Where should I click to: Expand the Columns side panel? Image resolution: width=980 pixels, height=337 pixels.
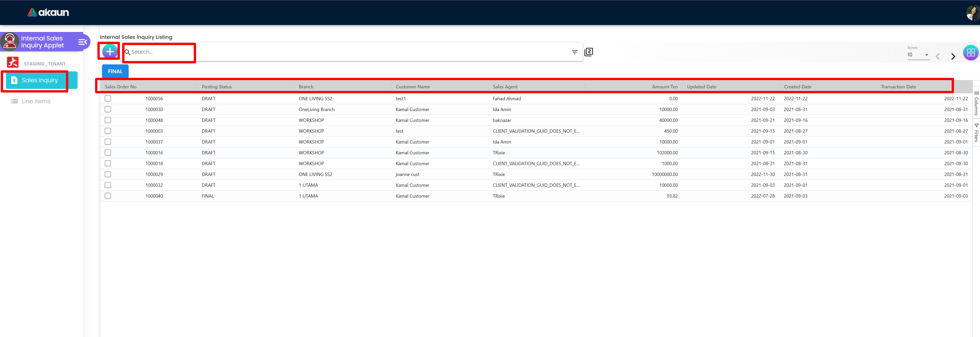[x=976, y=103]
